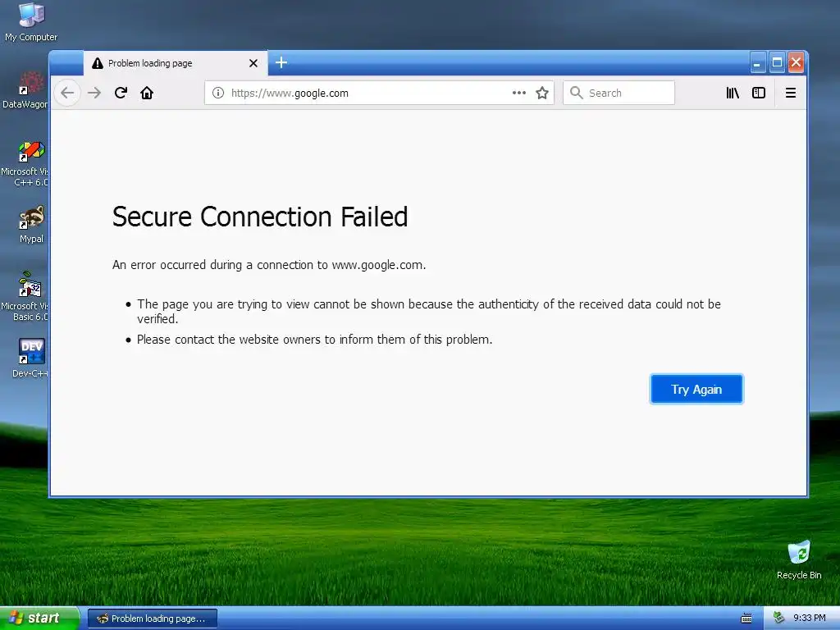The height and width of the screenshot is (630, 840).
Task: Select Problem loading page taskbar item
Action: [152, 619]
